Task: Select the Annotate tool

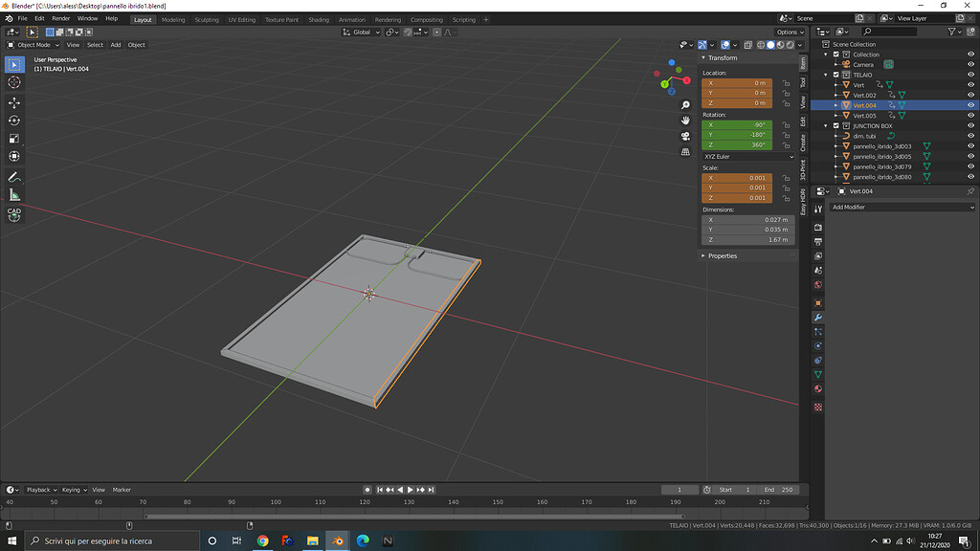Action: tap(13, 176)
